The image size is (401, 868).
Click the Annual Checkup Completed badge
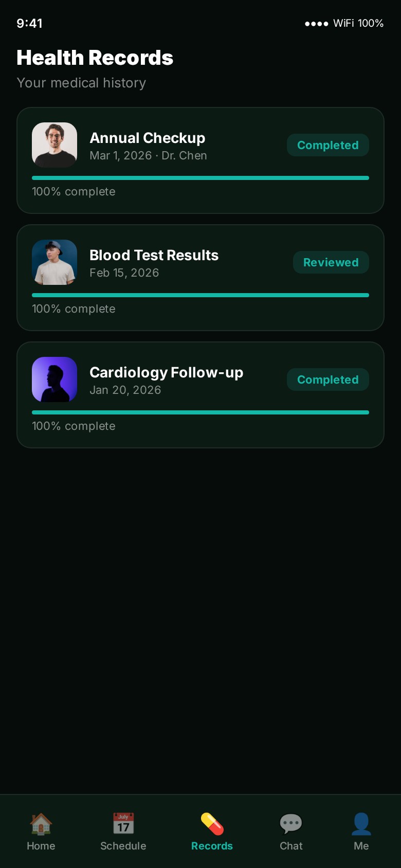coord(328,145)
